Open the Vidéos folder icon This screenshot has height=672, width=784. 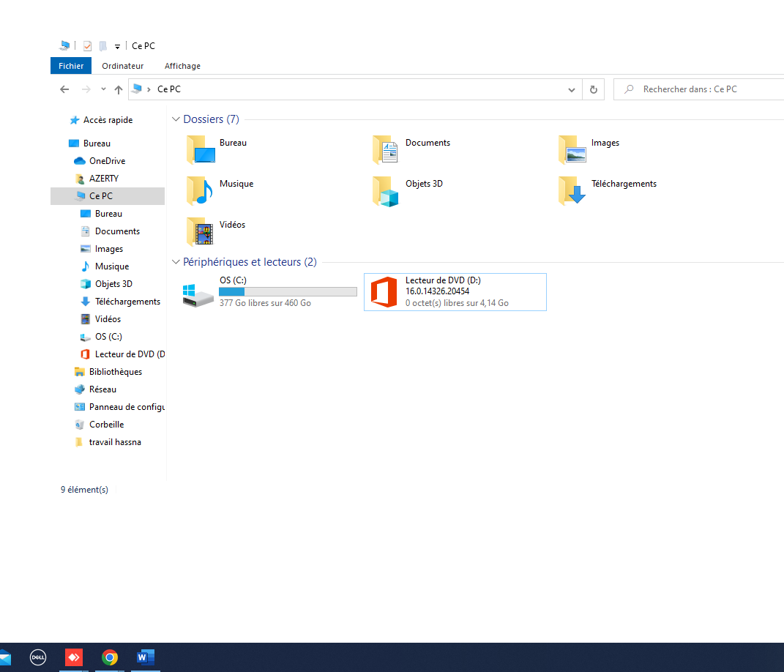pyautogui.click(x=200, y=231)
